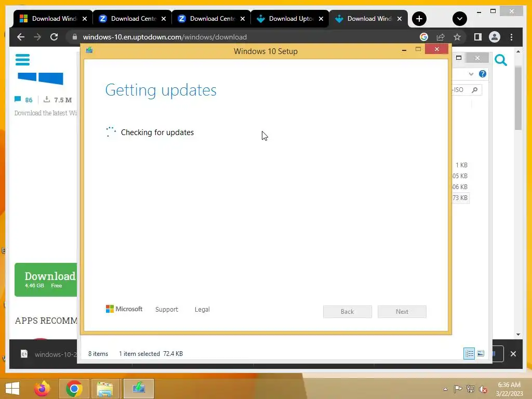Click the Next button in Setup
This screenshot has height=399, width=532.
[402, 312]
